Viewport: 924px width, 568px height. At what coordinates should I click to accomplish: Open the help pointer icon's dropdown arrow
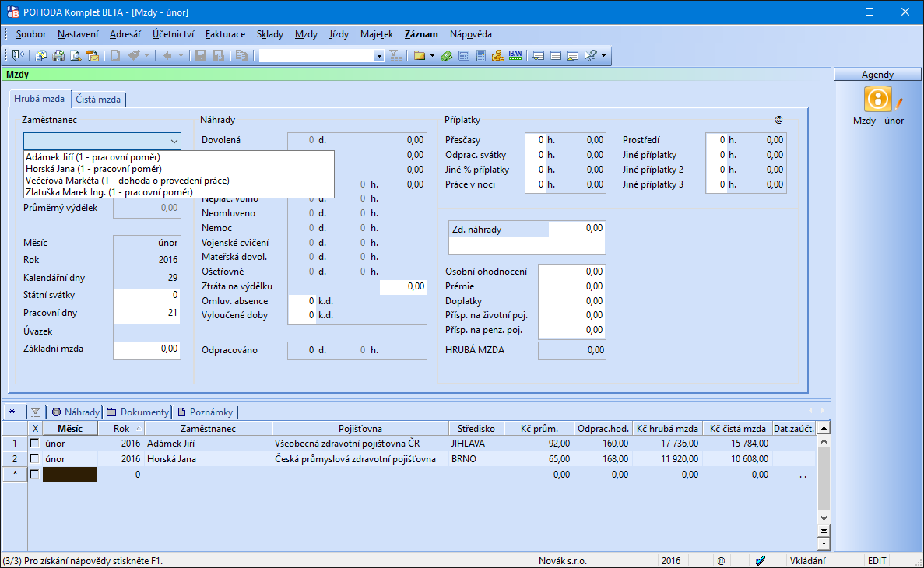pos(603,56)
